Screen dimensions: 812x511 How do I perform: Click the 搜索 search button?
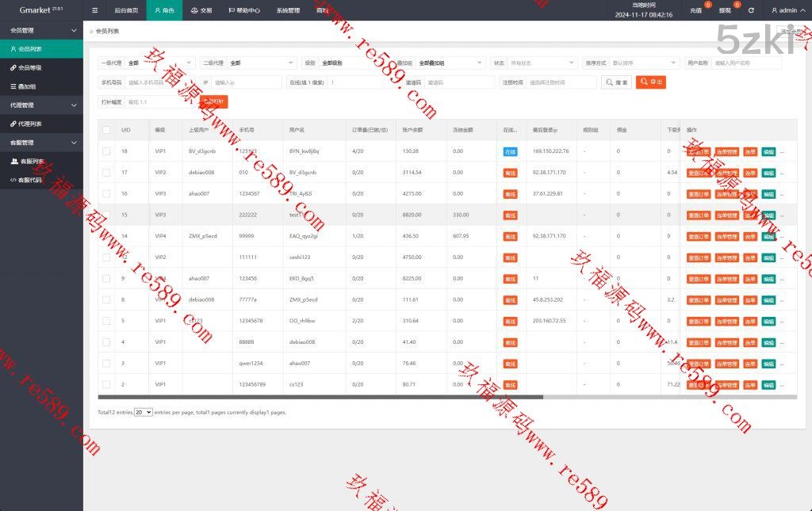click(x=616, y=82)
